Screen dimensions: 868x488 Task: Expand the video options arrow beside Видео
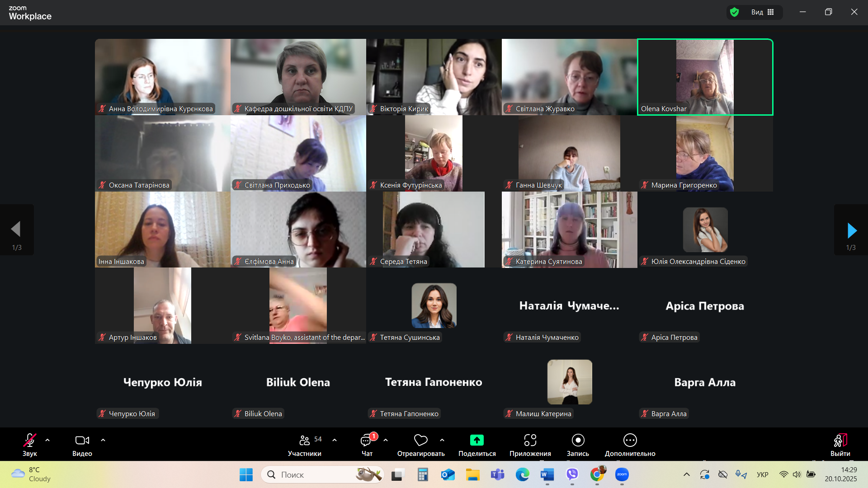coord(103,440)
